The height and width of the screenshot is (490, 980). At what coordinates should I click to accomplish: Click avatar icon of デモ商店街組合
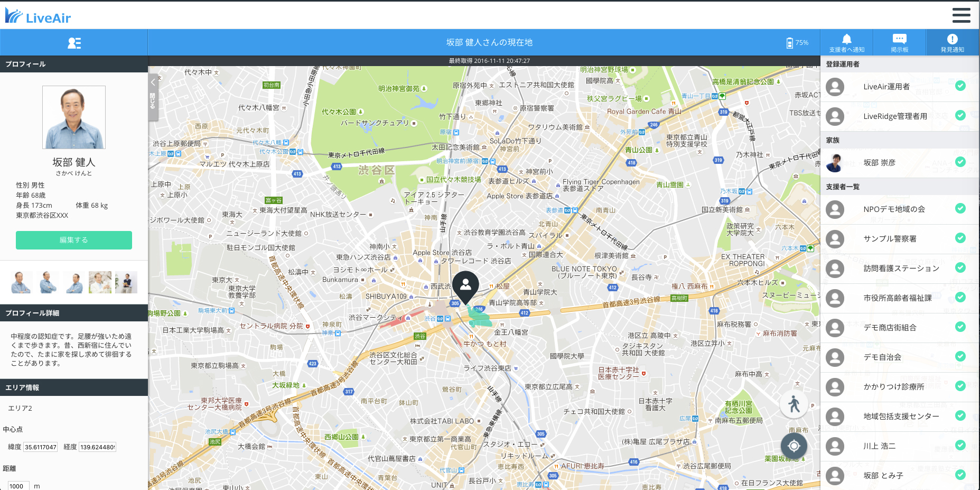(835, 328)
